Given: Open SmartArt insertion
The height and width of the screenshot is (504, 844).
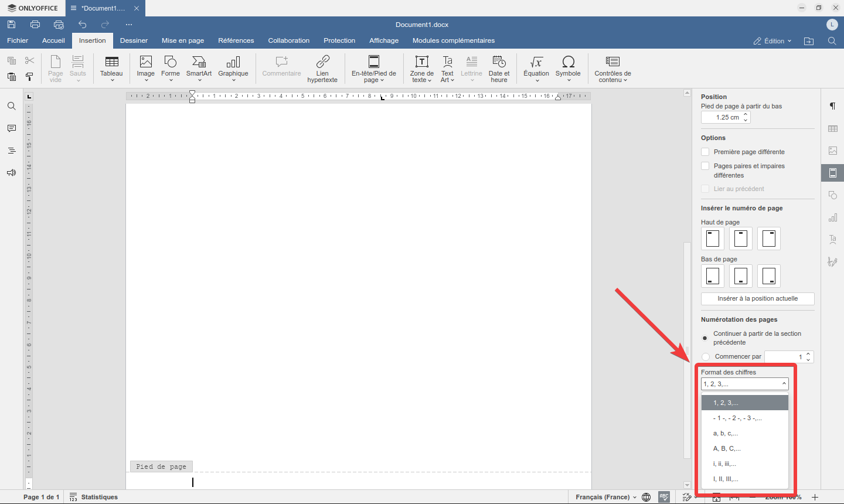Looking at the screenshot, I should tap(199, 68).
